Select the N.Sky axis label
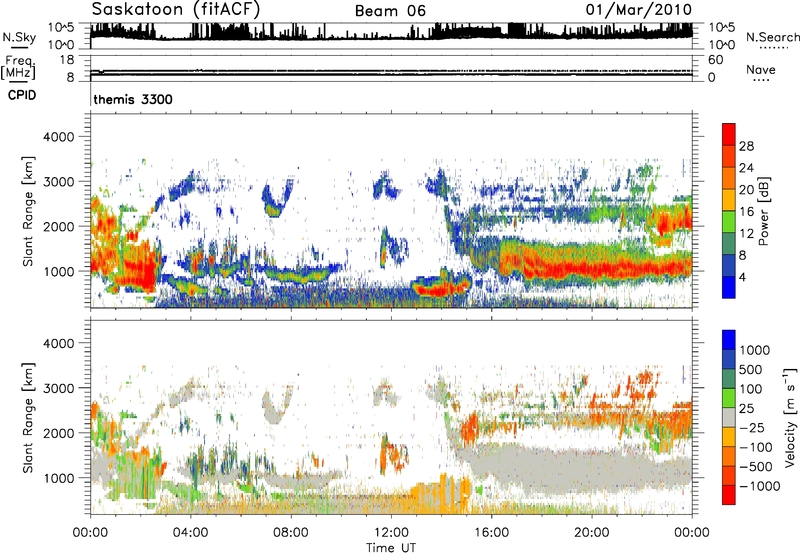The image size is (800, 554). click(19, 37)
